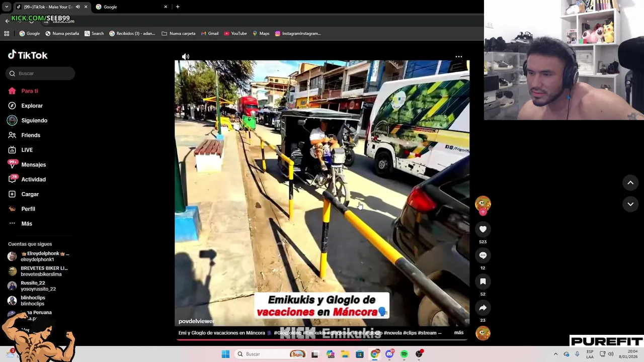Image resolution: width=644 pixels, height=362 pixels.
Task: Share the video with the arrow icon
Action: [x=482, y=308]
